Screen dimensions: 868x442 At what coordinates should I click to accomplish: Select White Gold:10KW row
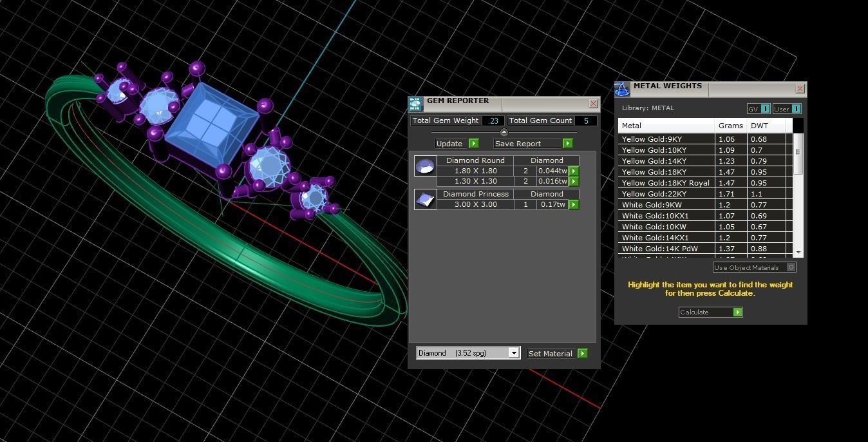705,227
